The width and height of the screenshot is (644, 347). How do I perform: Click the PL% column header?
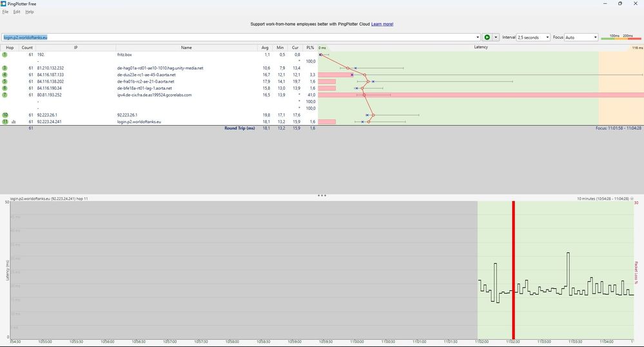tap(310, 48)
